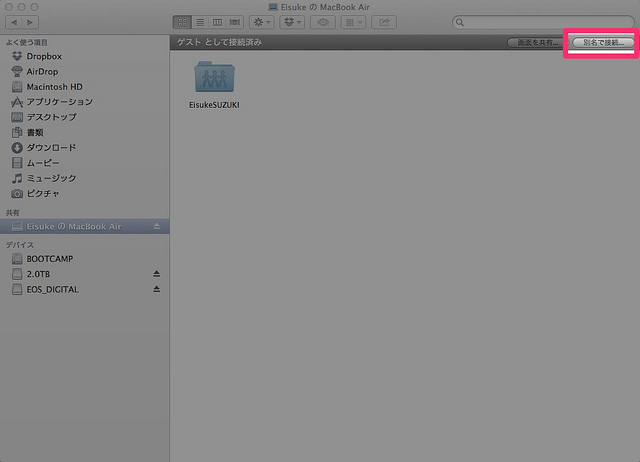
Task: Open the Dropbox toolbar menu
Action: tap(292, 22)
